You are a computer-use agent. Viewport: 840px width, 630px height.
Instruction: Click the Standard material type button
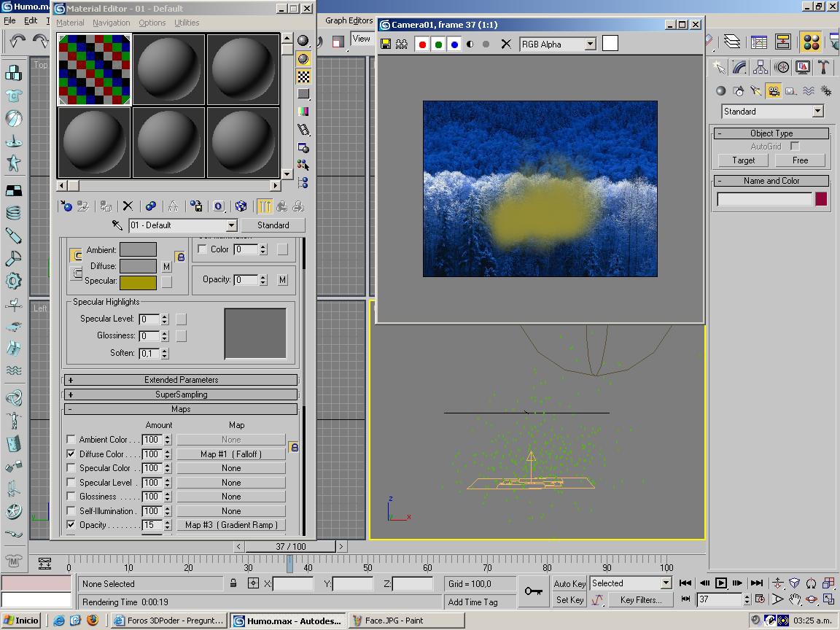pos(273,225)
